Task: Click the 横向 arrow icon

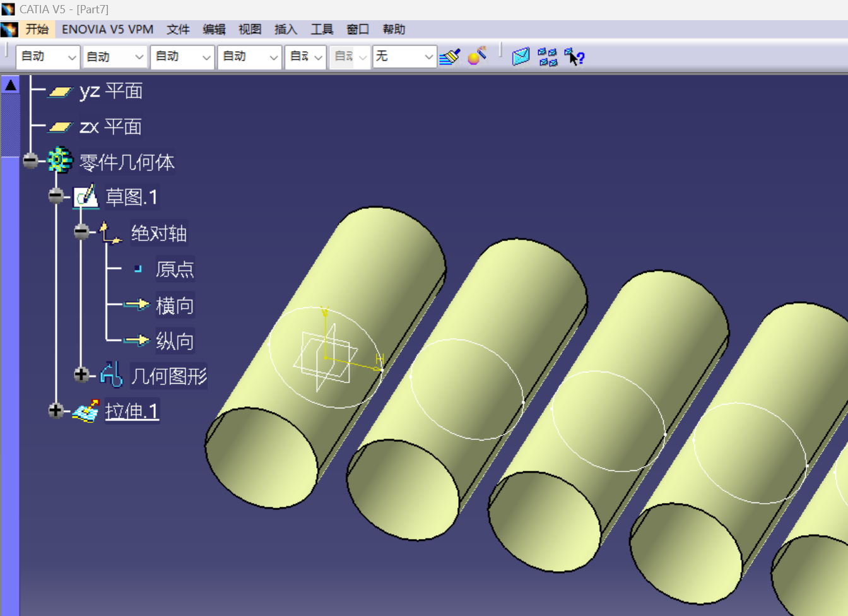Action: [136, 305]
